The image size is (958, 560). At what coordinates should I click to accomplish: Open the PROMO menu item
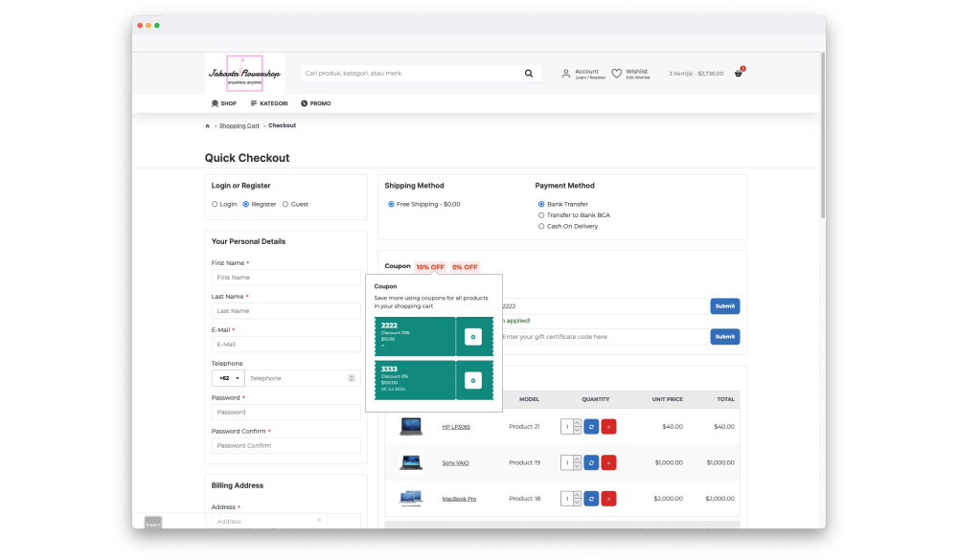pyautogui.click(x=315, y=103)
